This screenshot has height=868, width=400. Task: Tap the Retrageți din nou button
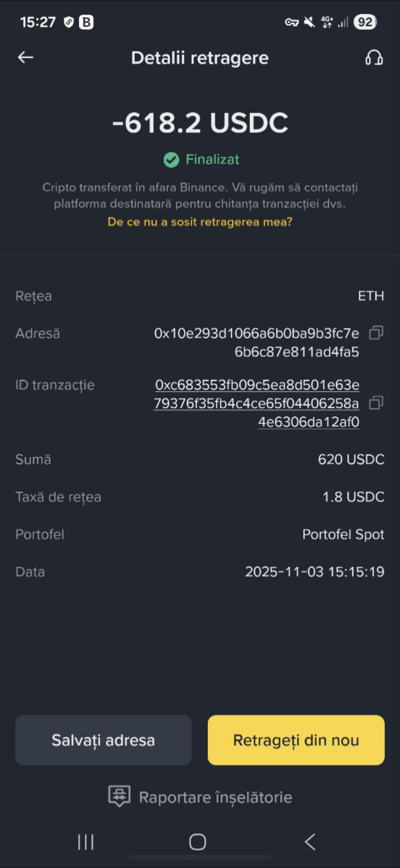click(296, 740)
